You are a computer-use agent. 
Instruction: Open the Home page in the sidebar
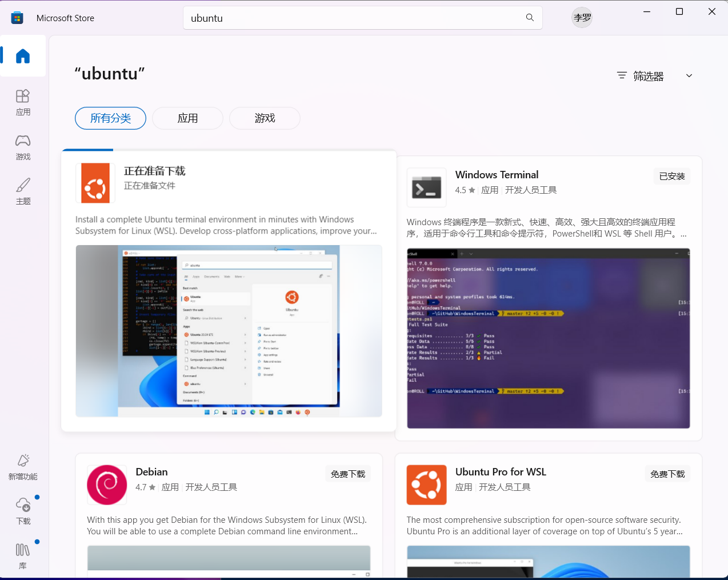click(x=23, y=56)
